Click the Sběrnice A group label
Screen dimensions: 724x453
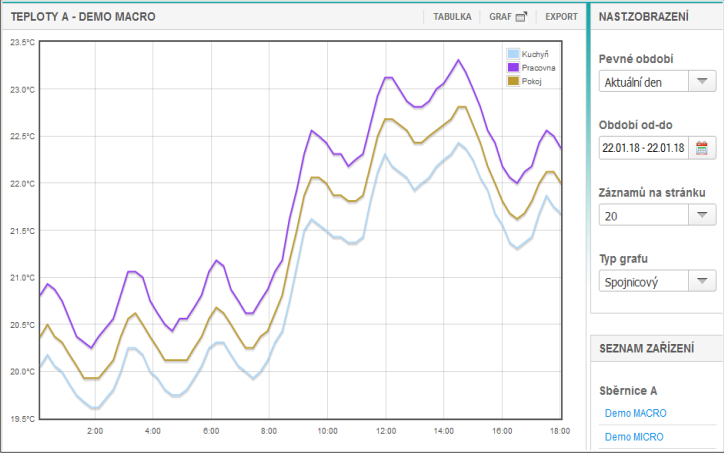coord(630,390)
